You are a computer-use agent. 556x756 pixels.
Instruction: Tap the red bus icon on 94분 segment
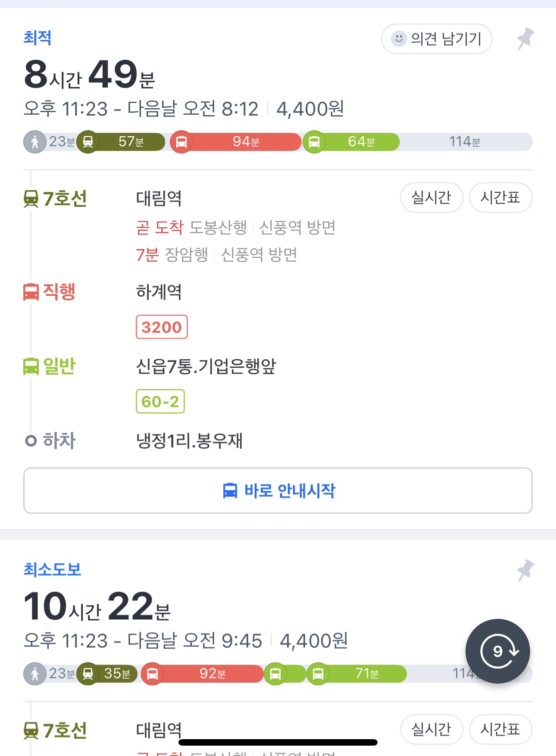181,142
